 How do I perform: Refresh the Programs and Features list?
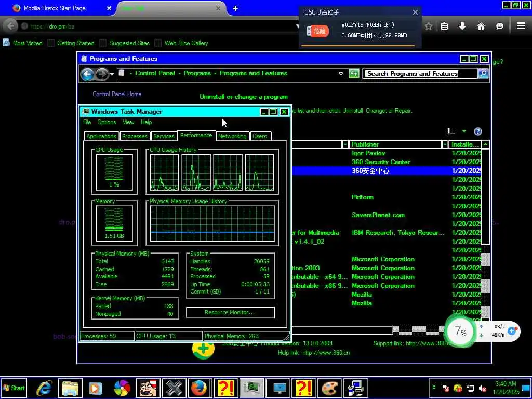(354, 74)
